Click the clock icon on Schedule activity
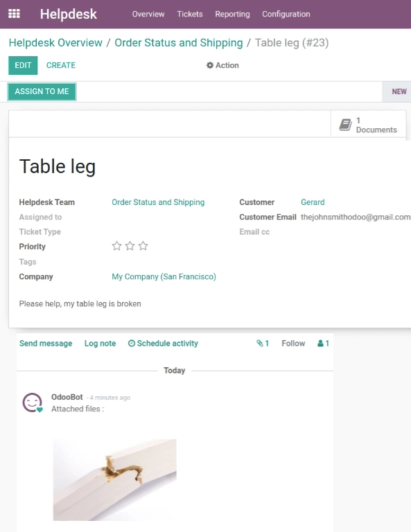The width and height of the screenshot is (411, 532). [132, 344]
